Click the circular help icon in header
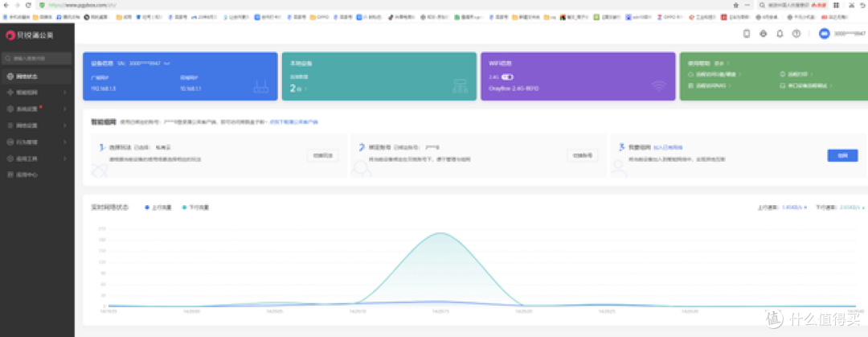 796,34
